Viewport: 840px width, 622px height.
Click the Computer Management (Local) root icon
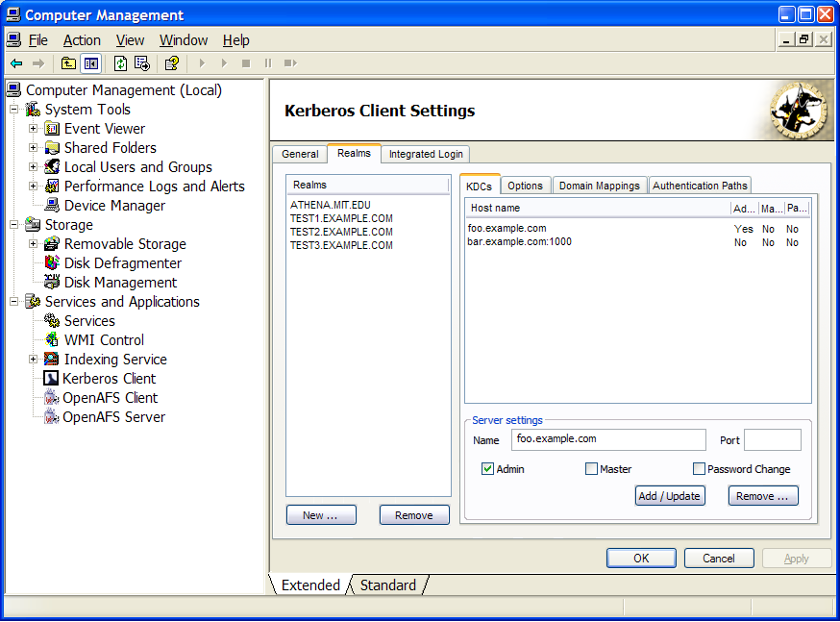coord(14,90)
